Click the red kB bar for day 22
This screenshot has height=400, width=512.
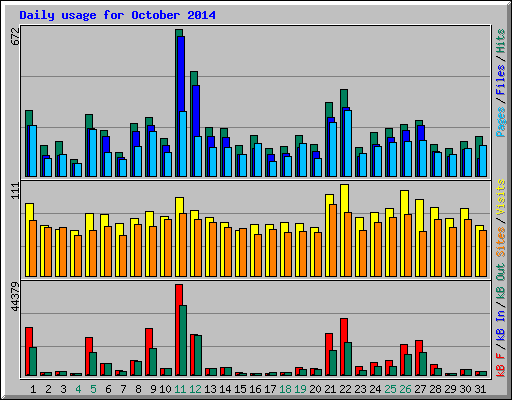pyautogui.click(x=342, y=347)
